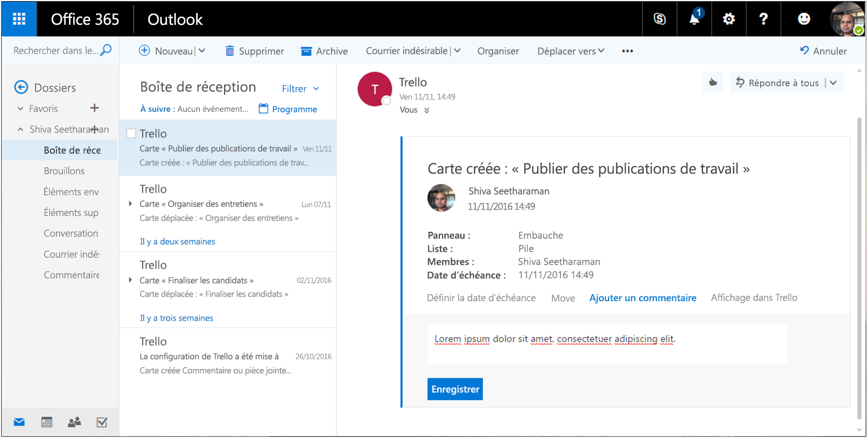Open the Boîte de réception folder
The image size is (868, 438).
tap(60, 150)
